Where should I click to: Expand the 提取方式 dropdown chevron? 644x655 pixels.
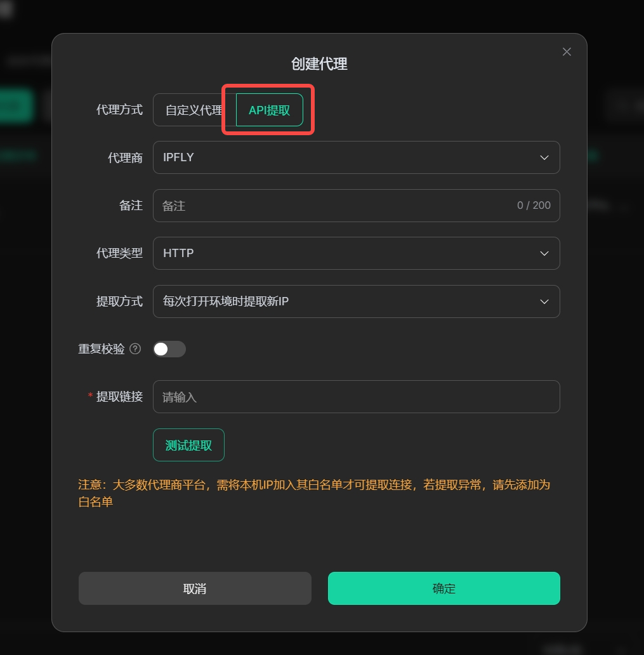click(544, 301)
